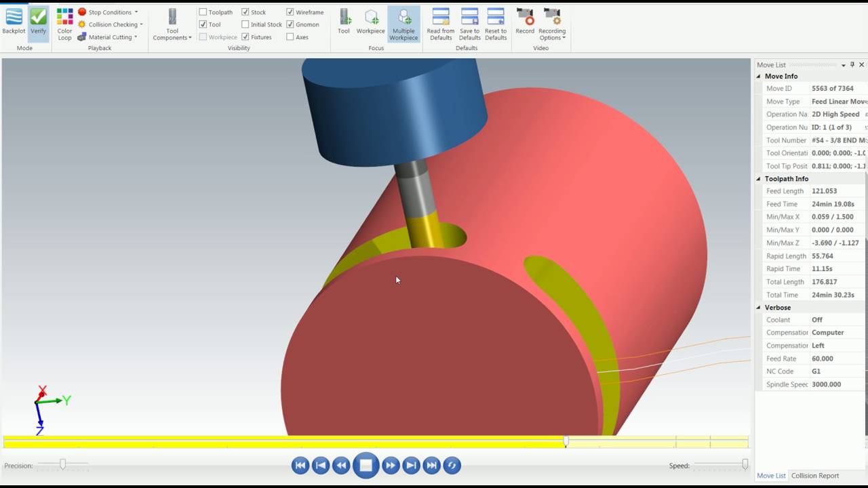Toggle loop playback button
The height and width of the screenshot is (488, 868).
pos(452,465)
